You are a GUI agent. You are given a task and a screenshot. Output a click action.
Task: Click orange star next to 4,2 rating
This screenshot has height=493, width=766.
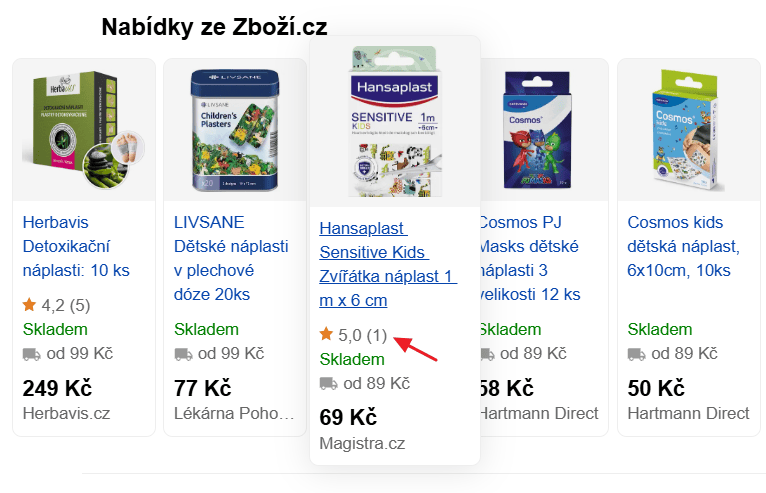click(x=29, y=304)
